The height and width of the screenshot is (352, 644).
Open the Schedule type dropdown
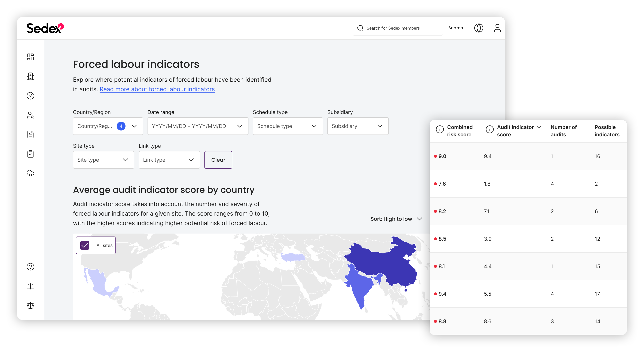(x=287, y=126)
